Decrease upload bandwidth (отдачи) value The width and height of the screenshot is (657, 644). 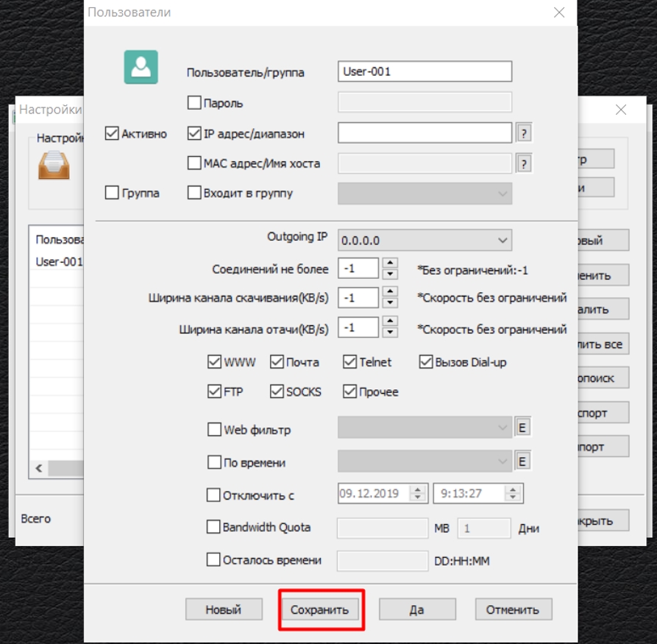point(390,333)
